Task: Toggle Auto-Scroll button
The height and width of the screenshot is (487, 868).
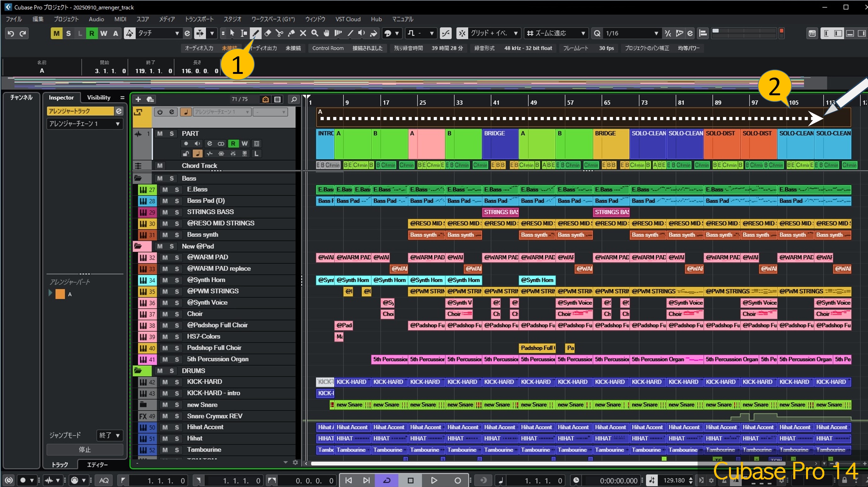Action: click(x=200, y=33)
